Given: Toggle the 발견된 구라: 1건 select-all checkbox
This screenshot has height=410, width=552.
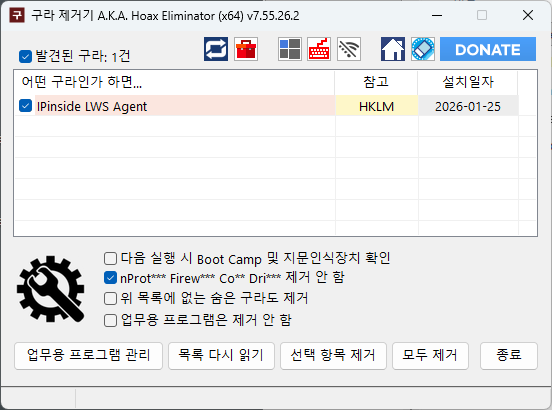Looking at the screenshot, I should point(25,56).
